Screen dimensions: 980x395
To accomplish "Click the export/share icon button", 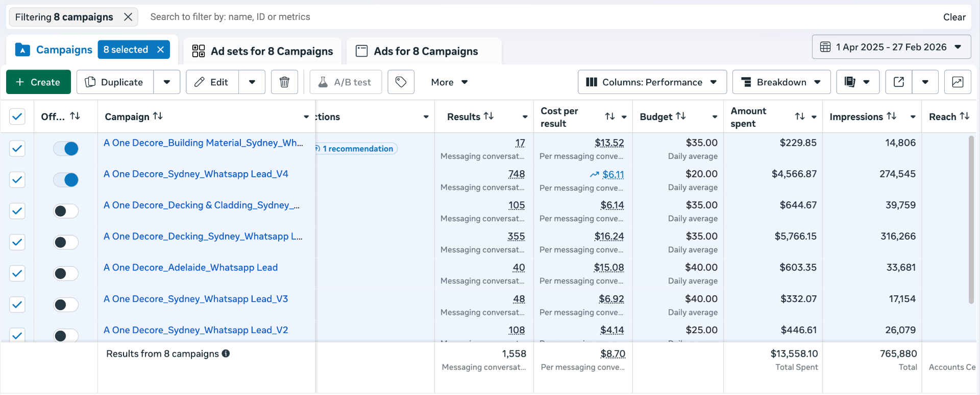I will click(x=899, y=82).
